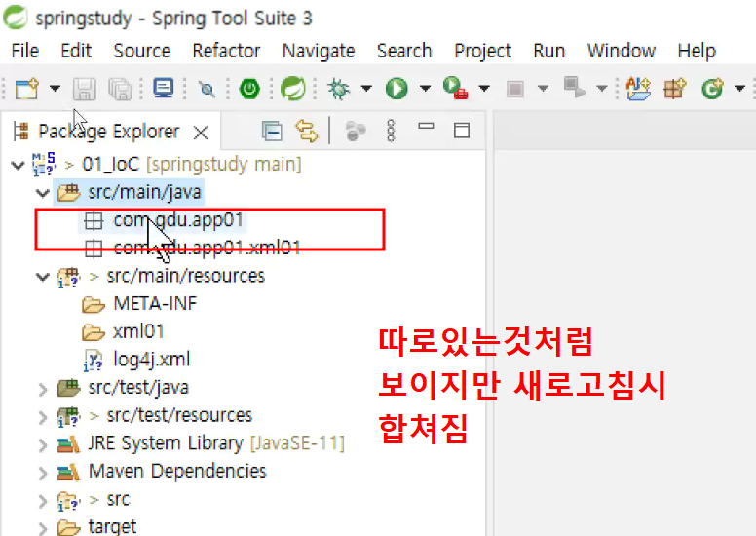The width and height of the screenshot is (756, 536).
Task: Click the Save All toolbar icon
Action: [120, 89]
